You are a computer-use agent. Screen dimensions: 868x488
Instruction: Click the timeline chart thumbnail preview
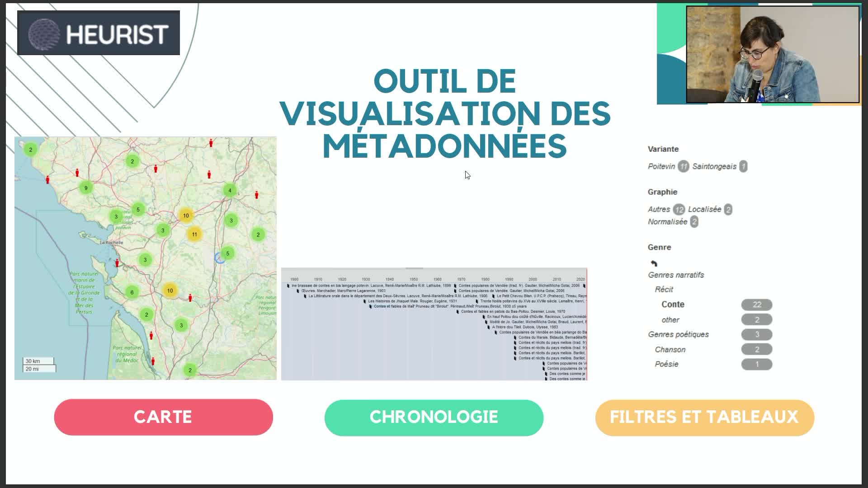[x=434, y=324]
